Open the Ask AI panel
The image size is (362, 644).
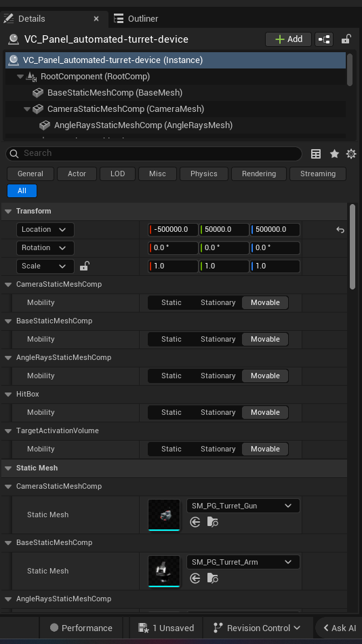pos(340,628)
